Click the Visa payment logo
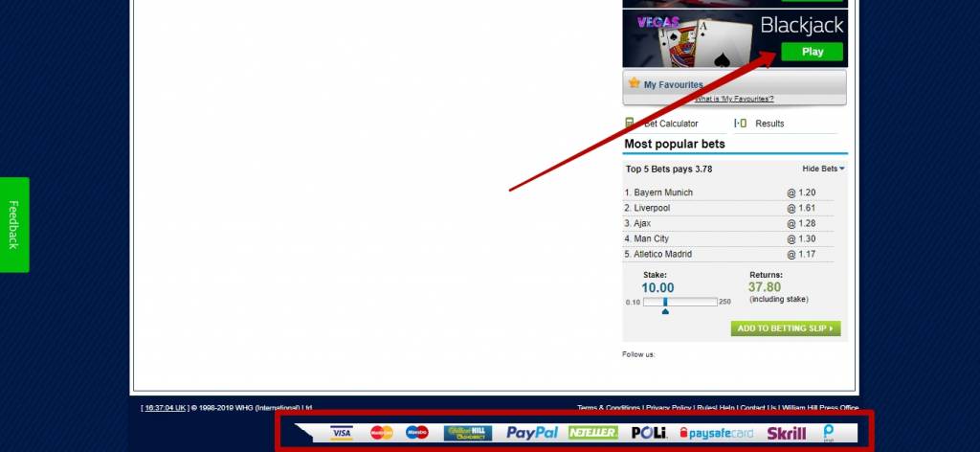980x452 pixels. (342, 433)
